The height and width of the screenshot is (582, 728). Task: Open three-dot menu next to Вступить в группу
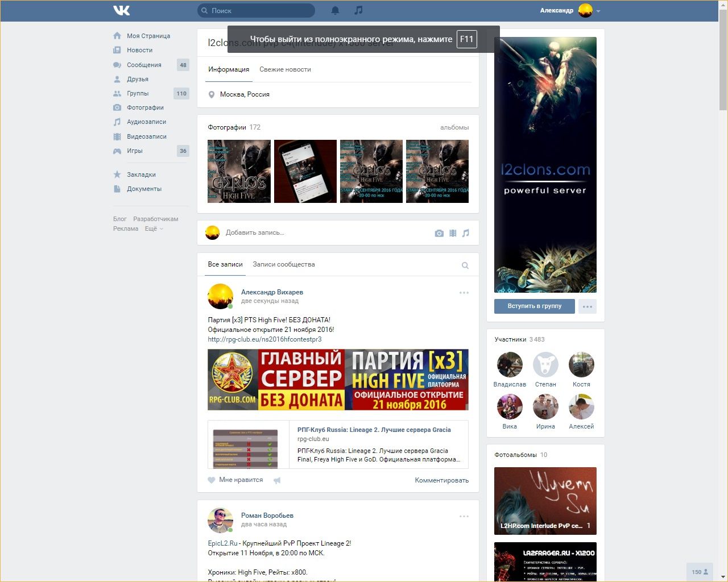[x=587, y=306]
